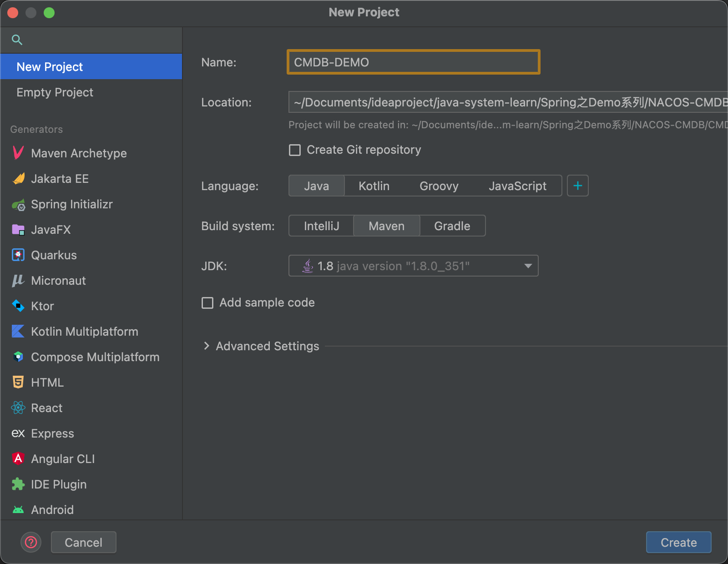Click the Angular CLI icon

coord(18,458)
